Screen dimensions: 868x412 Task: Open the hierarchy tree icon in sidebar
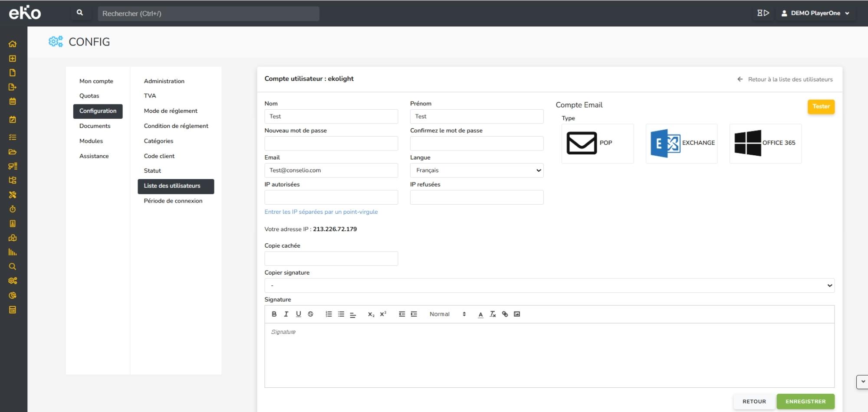click(13, 180)
